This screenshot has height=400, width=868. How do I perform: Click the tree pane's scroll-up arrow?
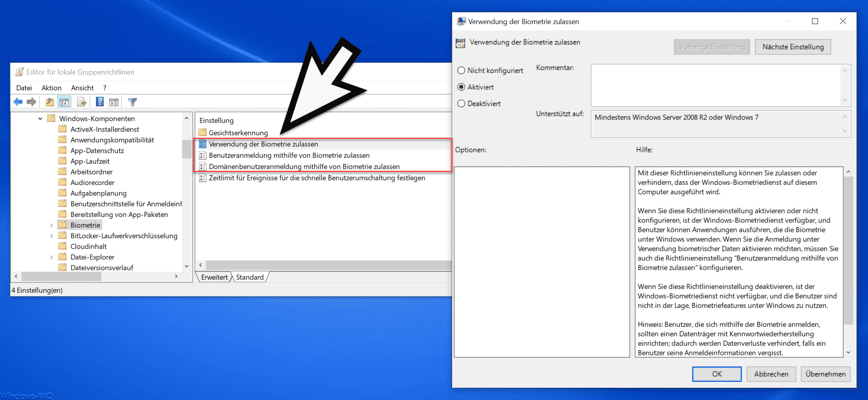[x=186, y=118]
